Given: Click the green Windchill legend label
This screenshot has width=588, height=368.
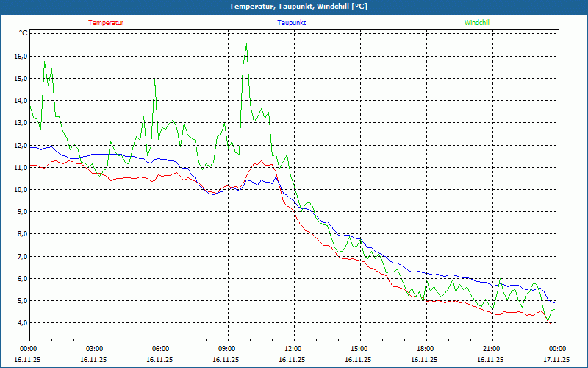Looking at the screenshot, I should (x=477, y=23).
